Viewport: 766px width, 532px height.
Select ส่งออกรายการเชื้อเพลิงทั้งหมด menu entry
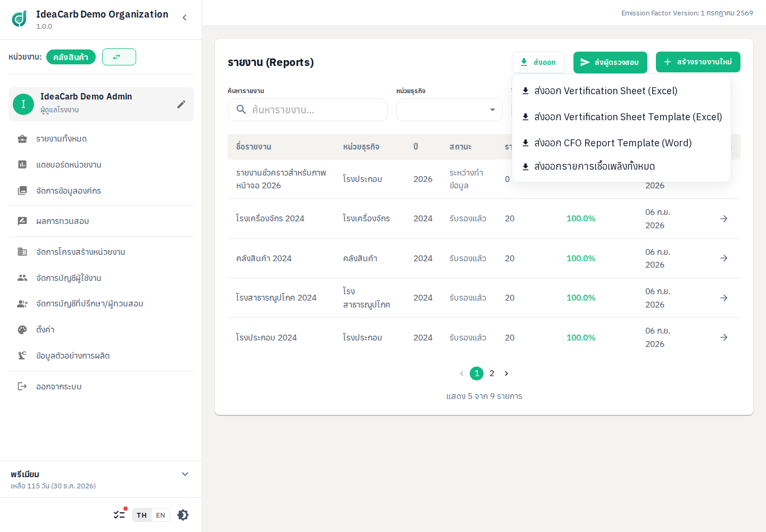point(621,167)
